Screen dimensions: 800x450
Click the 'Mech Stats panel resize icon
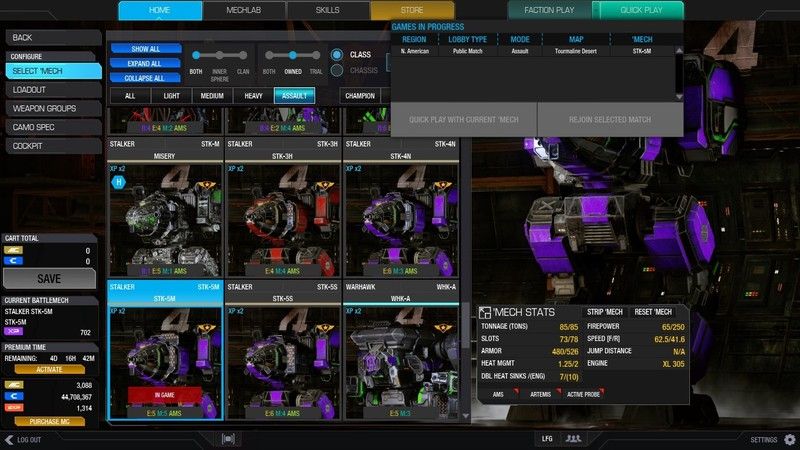pos(485,312)
